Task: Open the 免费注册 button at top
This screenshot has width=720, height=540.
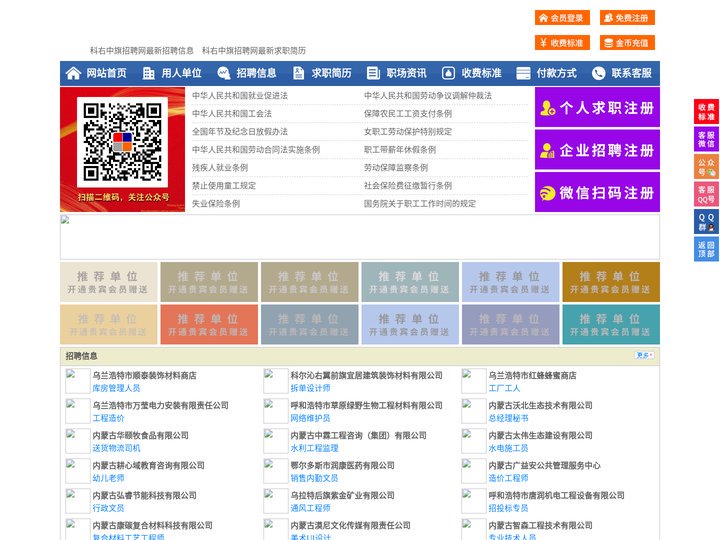Action: point(627,18)
